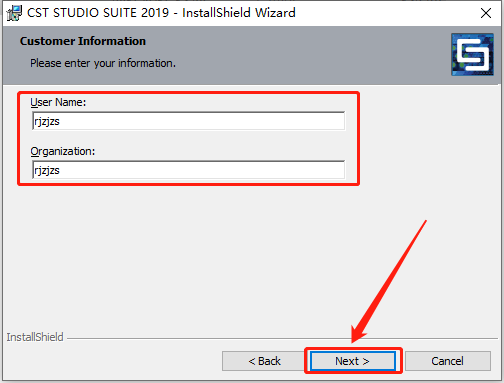
Task: Select the Organization label
Action: pos(63,151)
